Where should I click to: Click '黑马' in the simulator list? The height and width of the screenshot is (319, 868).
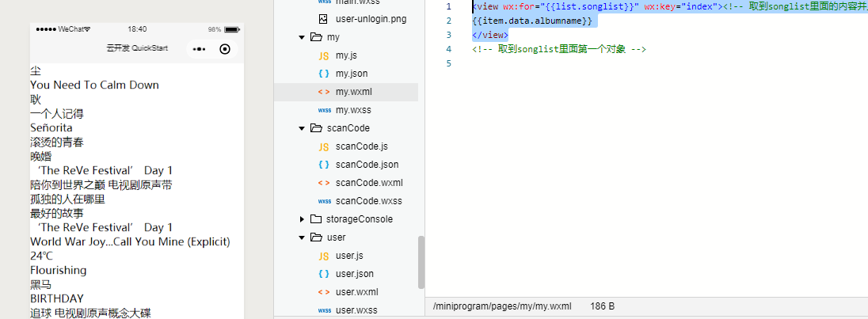click(x=41, y=285)
